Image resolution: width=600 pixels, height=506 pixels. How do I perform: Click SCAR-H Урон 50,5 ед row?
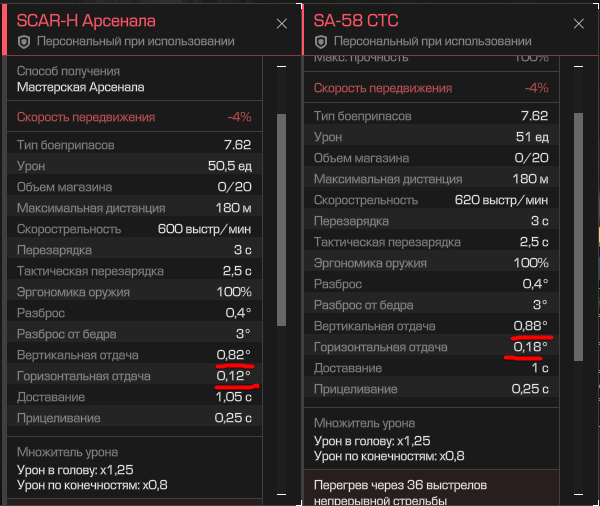(x=134, y=166)
